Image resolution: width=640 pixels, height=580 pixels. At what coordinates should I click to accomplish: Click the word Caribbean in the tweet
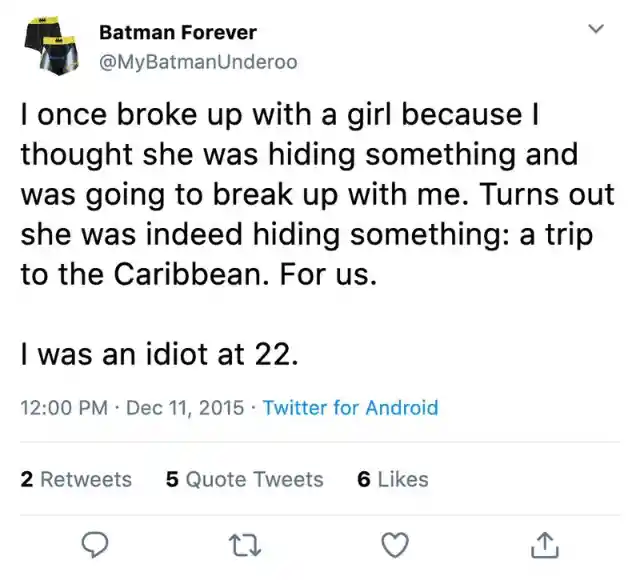[187, 274]
